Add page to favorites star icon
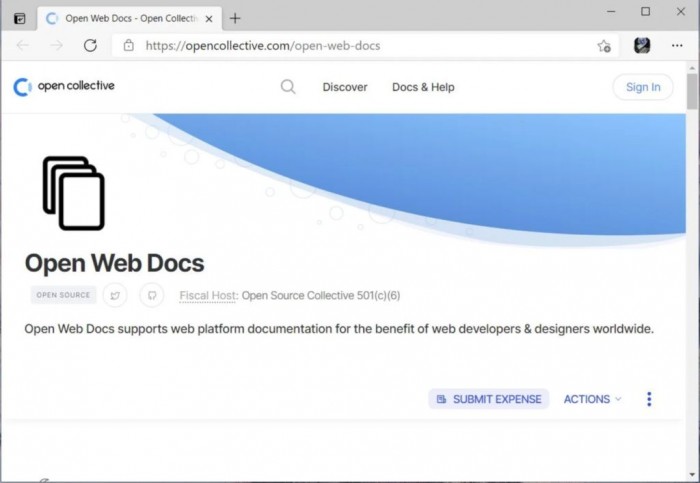700x483 pixels. 604,45
